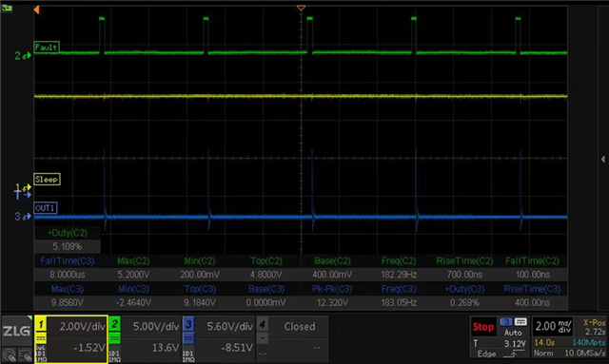
Task: Click channel 3 coupling icon below badge
Action: coord(188,338)
